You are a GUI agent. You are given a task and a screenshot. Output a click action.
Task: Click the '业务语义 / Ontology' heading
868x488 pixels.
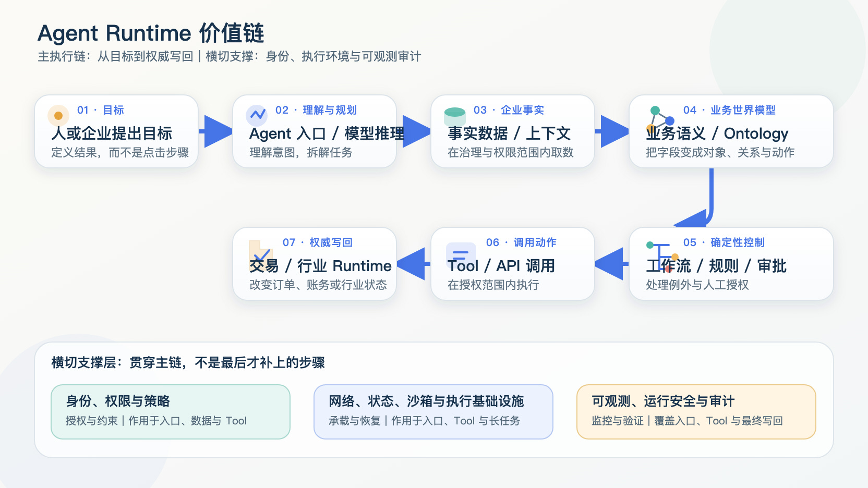[x=717, y=133]
